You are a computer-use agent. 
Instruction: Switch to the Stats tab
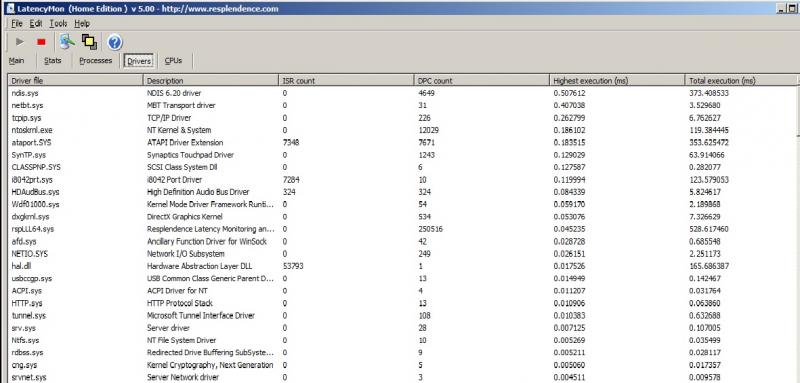coord(53,60)
